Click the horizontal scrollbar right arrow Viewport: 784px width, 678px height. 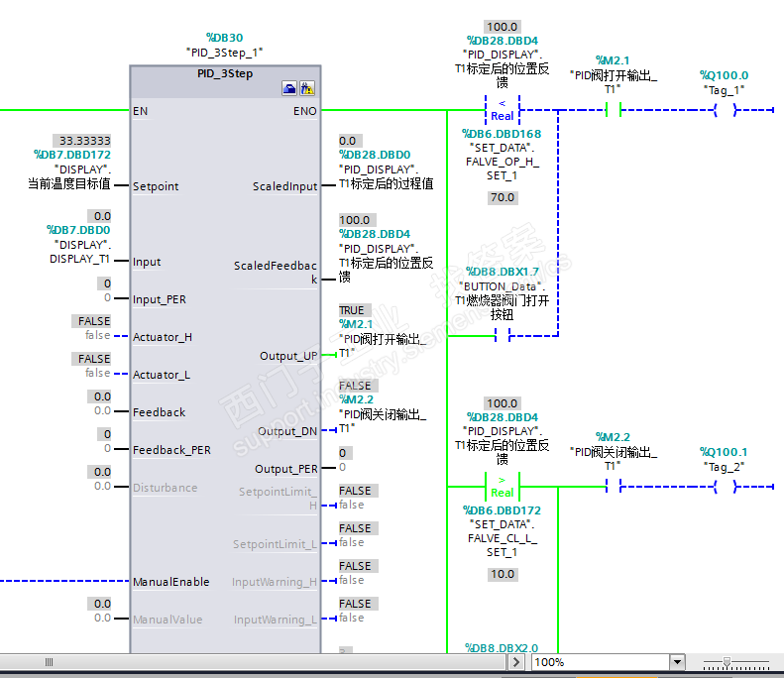tap(516, 662)
